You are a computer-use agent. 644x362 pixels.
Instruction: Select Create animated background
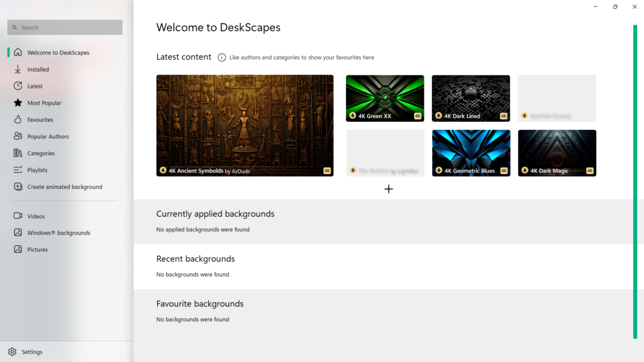click(65, 187)
